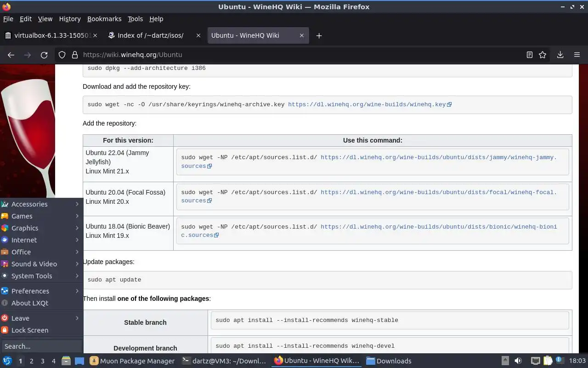Click the 18:03 clock
The height and width of the screenshot is (368, 588).
[577, 361]
